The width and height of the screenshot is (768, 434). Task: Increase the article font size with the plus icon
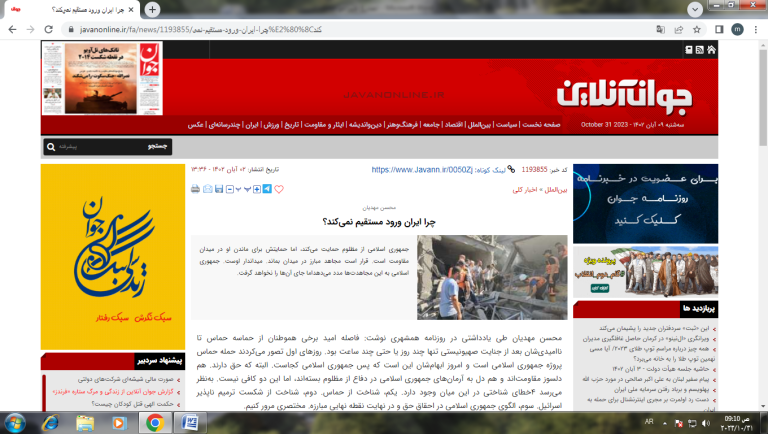(x=256, y=189)
